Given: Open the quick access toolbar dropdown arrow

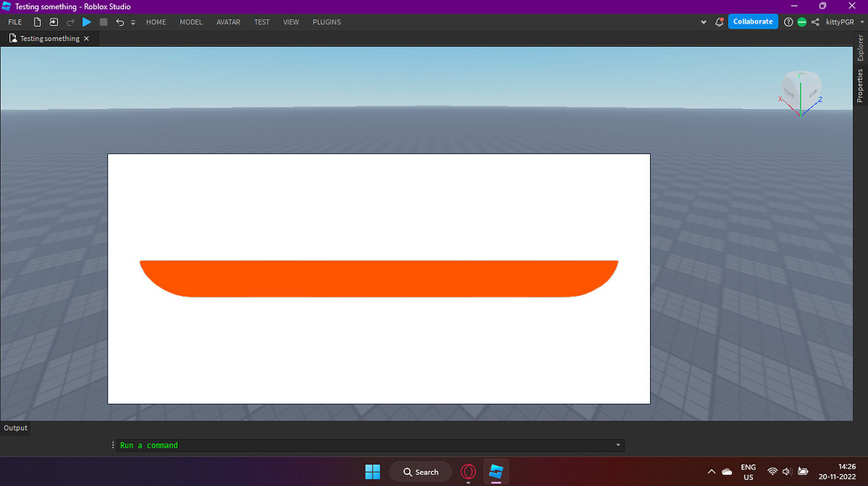Looking at the screenshot, I should point(133,23).
